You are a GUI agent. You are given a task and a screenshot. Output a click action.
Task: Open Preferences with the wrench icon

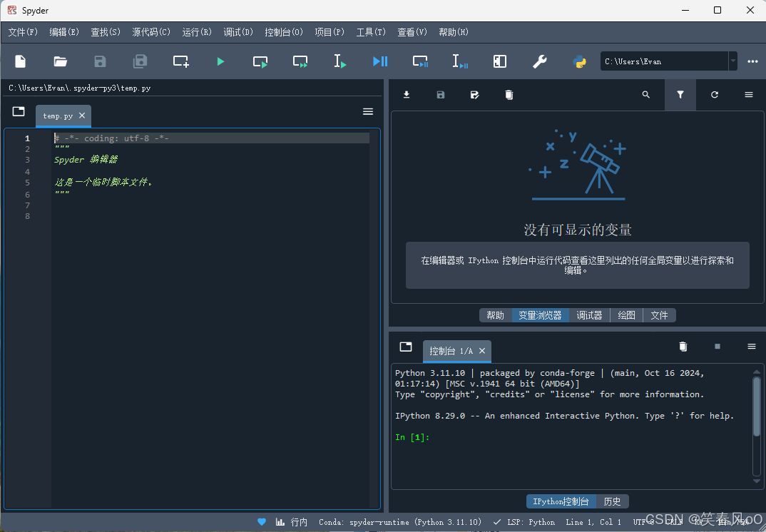540,61
